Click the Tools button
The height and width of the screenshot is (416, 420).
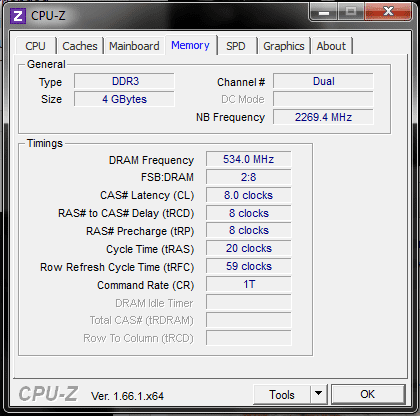click(282, 395)
